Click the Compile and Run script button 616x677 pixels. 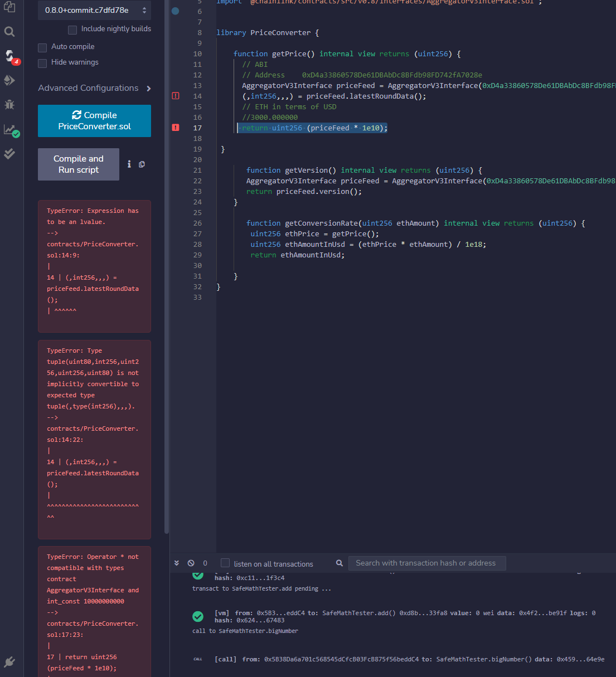tap(79, 164)
